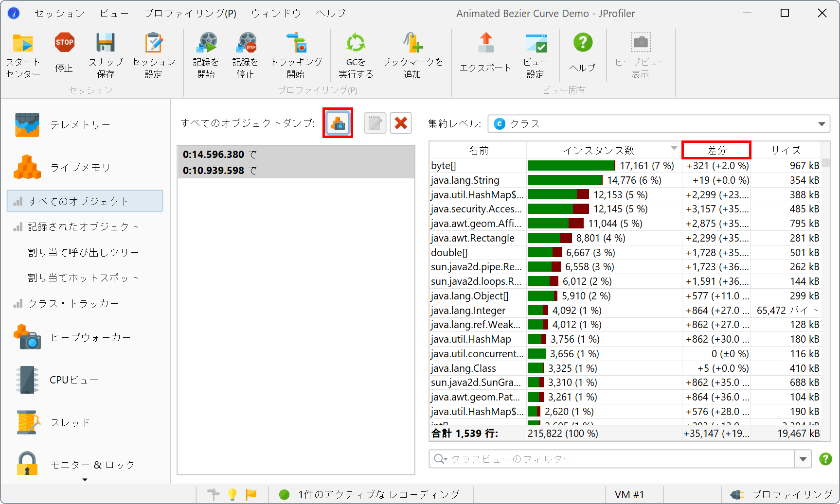The width and height of the screenshot is (840, 504).
Task: Start recording with 記録を開始
Action: point(206,55)
